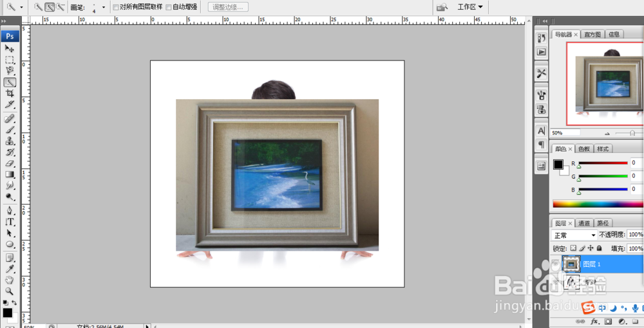Open the Paragraph panel icon
The width and height of the screenshot is (644, 328).
[x=542, y=144]
